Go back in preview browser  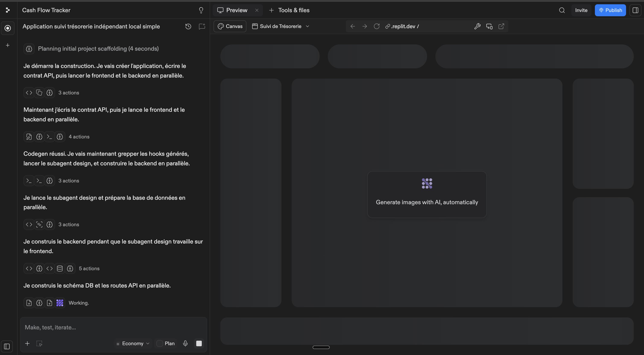click(x=353, y=26)
